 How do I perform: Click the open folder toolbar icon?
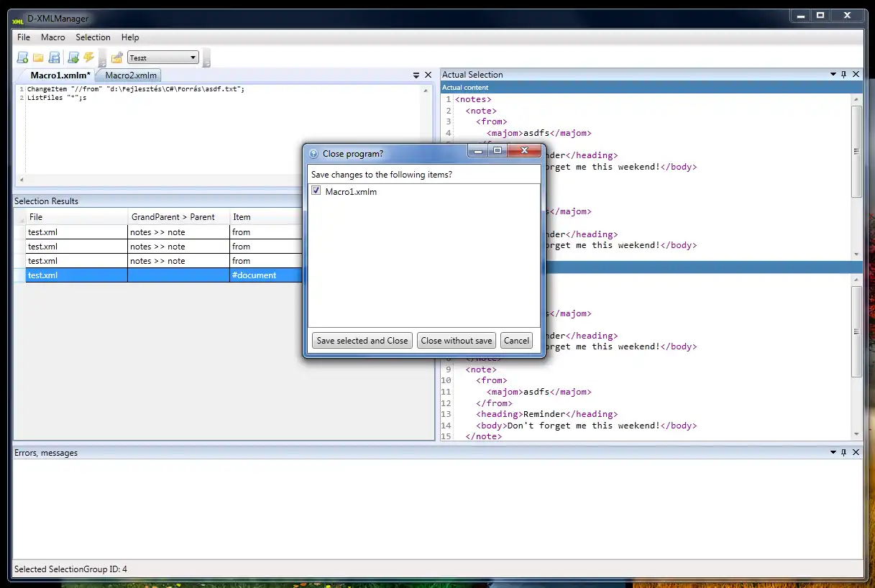point(38,58)
